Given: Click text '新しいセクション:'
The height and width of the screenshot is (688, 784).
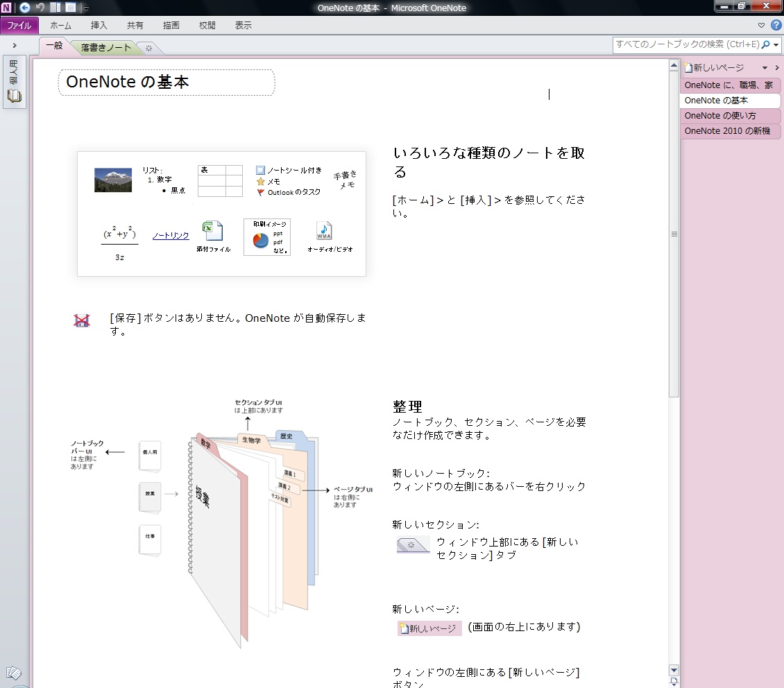Looking at the screenshot, I should (x=436, y=524).
